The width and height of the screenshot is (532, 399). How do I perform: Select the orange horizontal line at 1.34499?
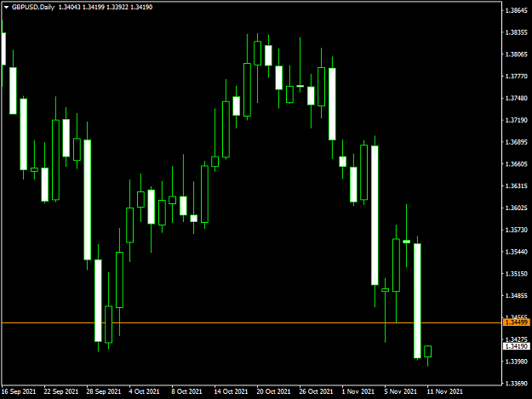[x=251, y=322]
